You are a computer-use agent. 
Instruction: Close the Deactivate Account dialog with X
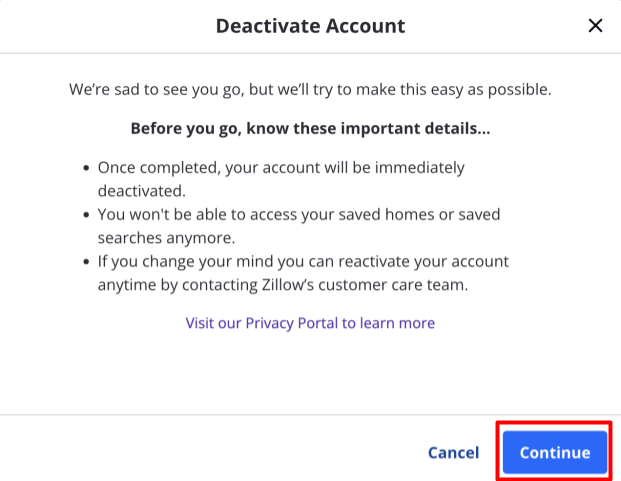(595, 26)
